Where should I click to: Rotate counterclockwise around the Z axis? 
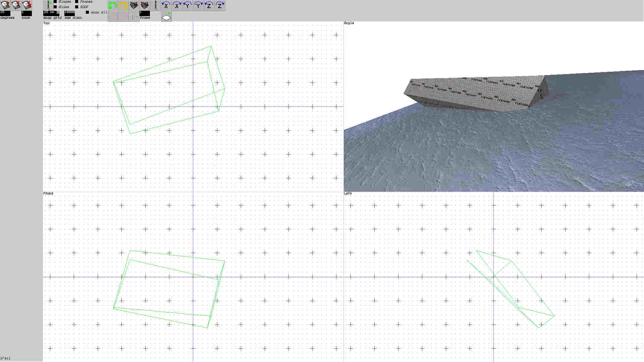pyautogui.click(x=209, y=5)
